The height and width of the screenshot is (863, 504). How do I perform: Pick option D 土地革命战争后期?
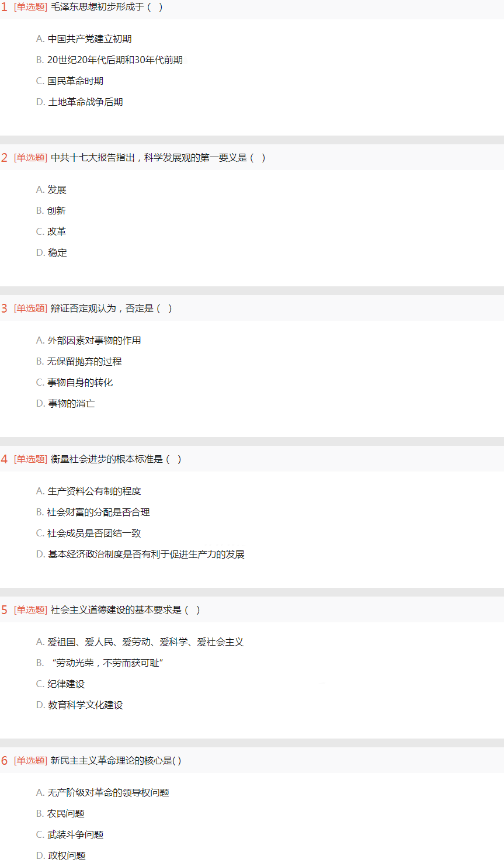tap(79, 102)
